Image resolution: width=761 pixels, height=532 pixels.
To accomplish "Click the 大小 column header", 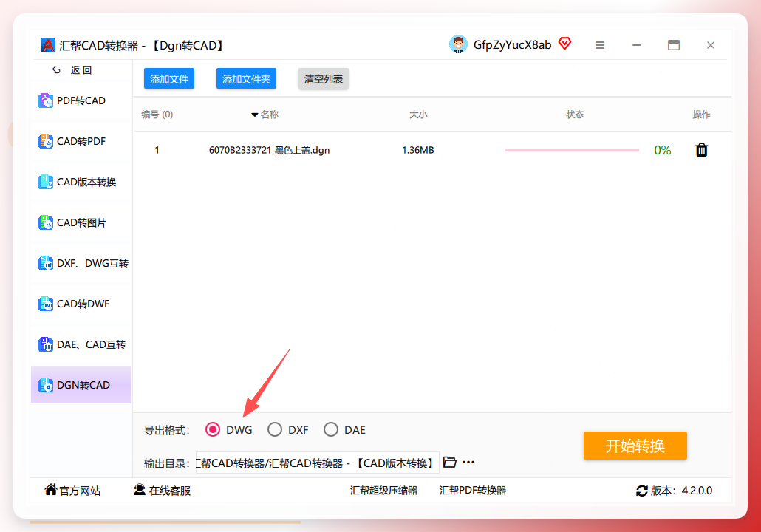I will click(418, 115).
